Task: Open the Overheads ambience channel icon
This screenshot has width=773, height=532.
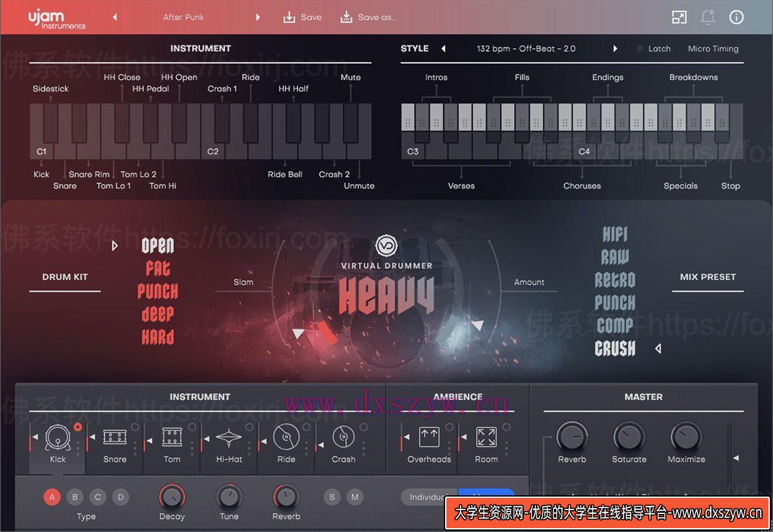Action: pos(429,437)
